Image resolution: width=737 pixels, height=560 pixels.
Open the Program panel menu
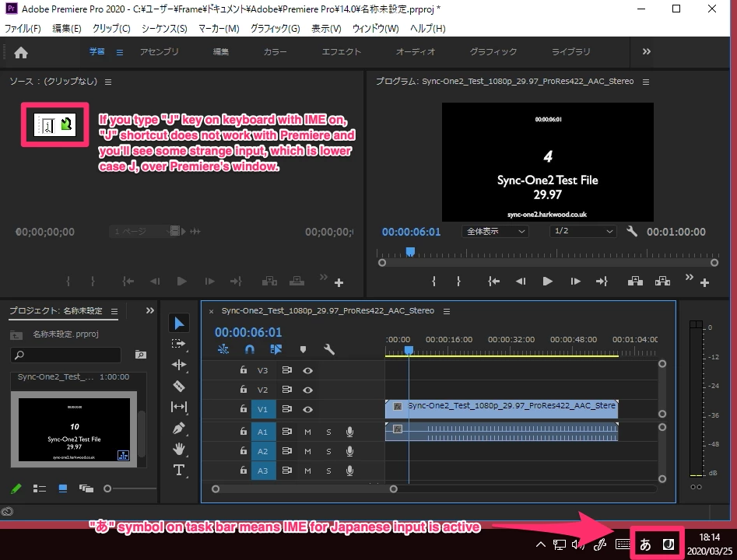point(646,82)
